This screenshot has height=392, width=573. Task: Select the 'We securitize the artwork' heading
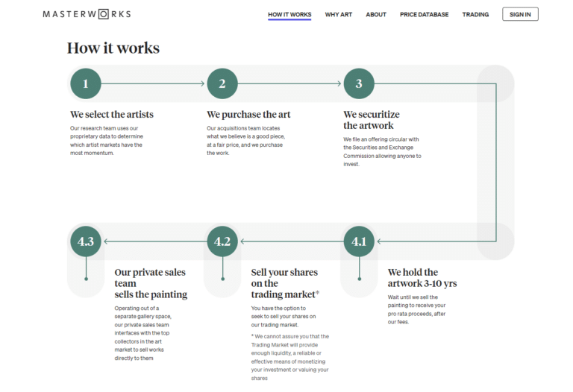(372, 120)
